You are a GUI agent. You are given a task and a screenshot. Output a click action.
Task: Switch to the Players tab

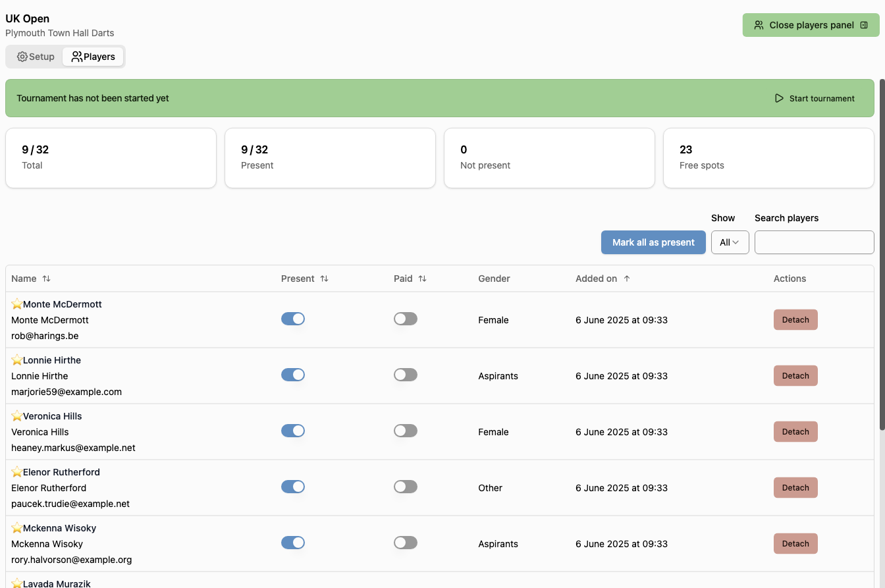point(93,57)
